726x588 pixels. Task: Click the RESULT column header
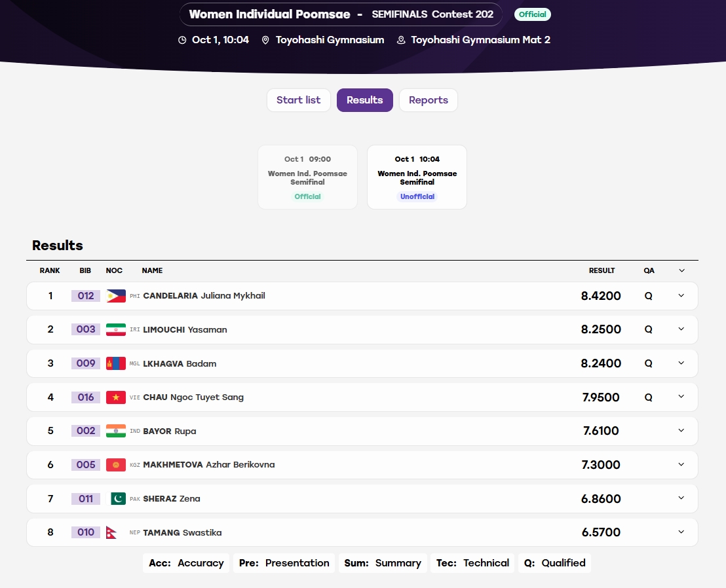pyautogui.click(x=602, y=270)
